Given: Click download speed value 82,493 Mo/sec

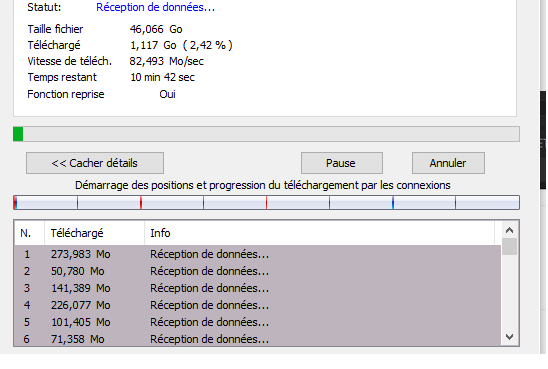Looking at the screenshot, I should point(167,62).
